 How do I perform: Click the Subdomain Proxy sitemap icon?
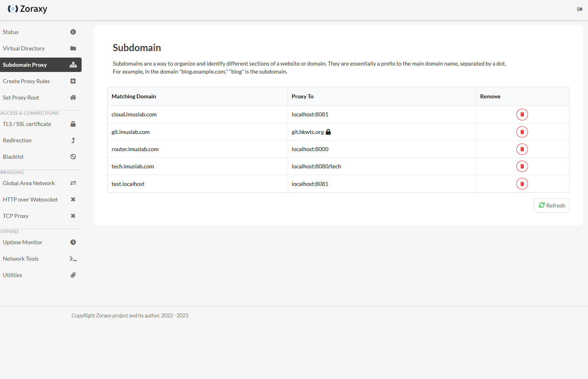pyautogui.click(x=73, y=65)
